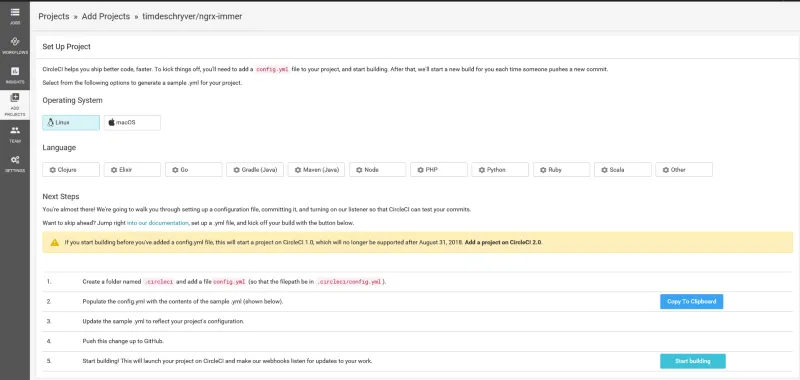Click the warning triangle icon in yellow banner

click(55, 242)
